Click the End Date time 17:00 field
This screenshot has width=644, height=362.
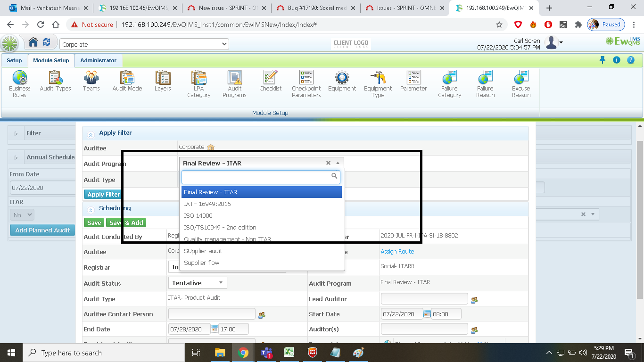233,329
